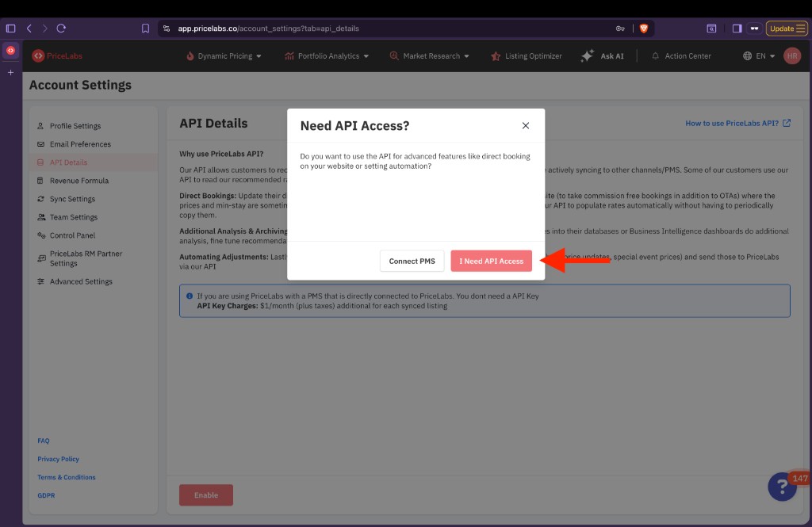The width and height of the screenshot is (812, 527).
Task: Go back with browser back arrow
Action: point(29,29)
